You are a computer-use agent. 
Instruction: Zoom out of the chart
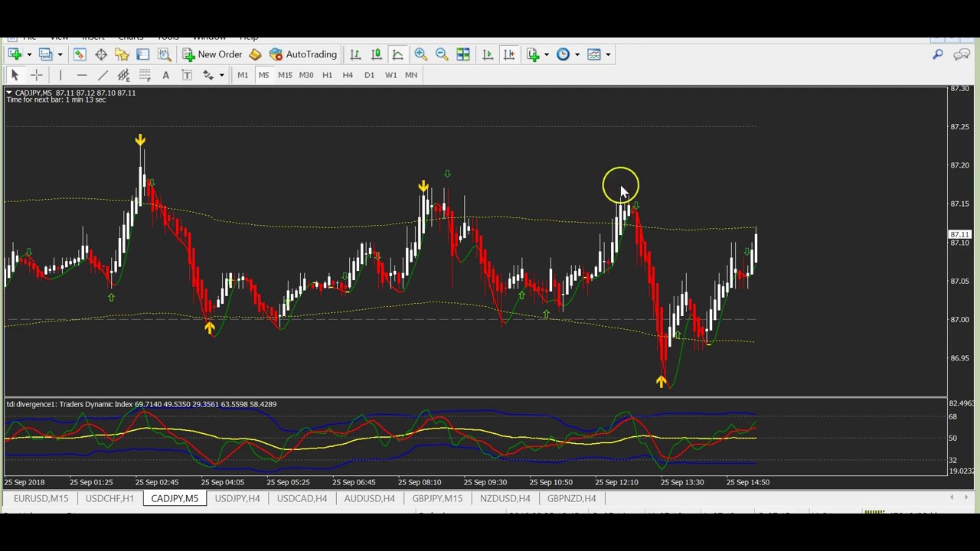tap(442, 54)
